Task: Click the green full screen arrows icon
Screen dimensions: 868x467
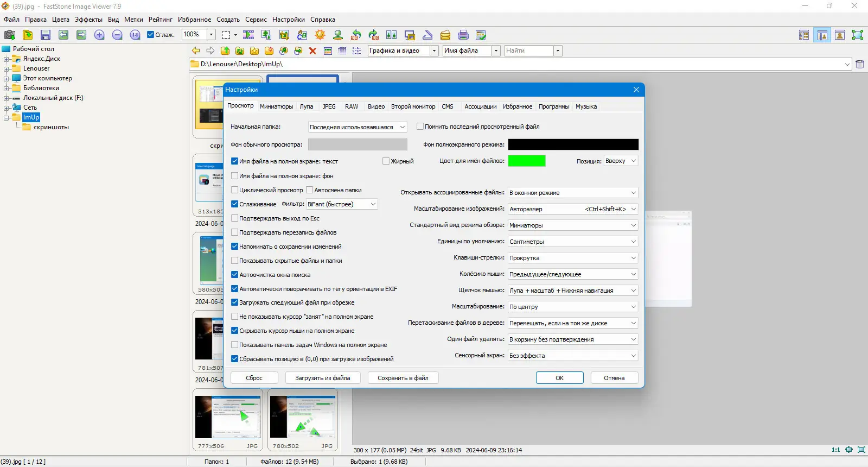Action: [857, 35]
